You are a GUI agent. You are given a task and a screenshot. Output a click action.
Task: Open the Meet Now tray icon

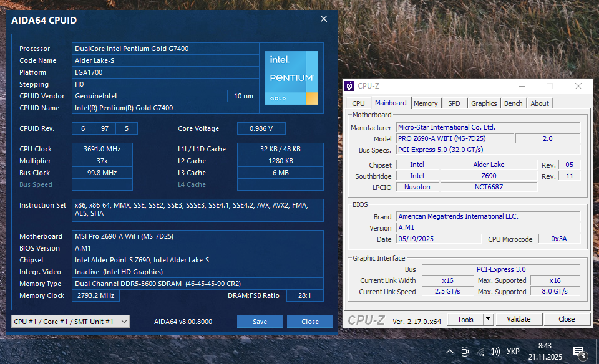[465, 352]
